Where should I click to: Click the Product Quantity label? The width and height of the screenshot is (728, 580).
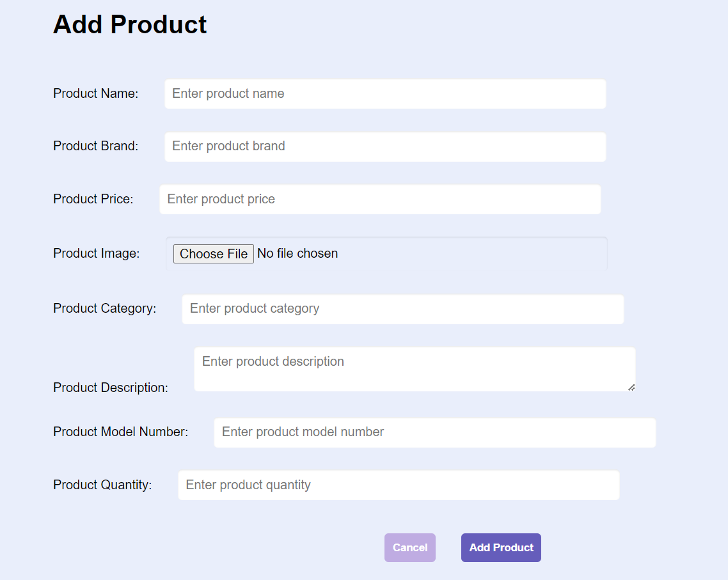[x=102, y=485]
